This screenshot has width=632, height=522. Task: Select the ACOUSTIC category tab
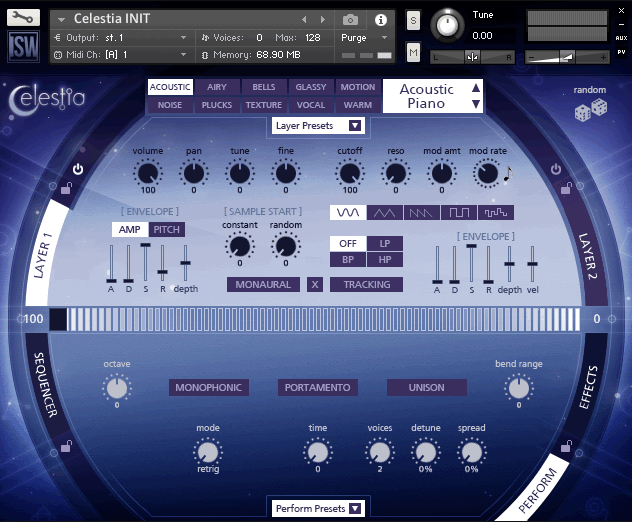[x=170, y=87]
